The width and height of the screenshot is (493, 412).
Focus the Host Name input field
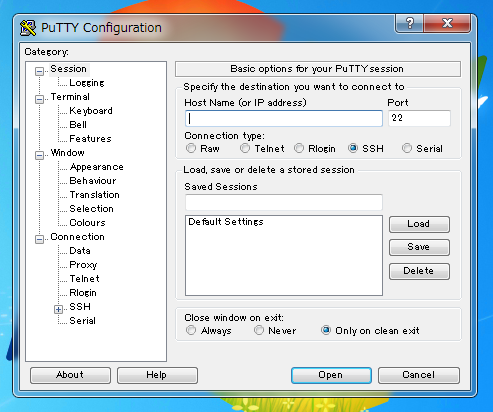coord(284,118)
